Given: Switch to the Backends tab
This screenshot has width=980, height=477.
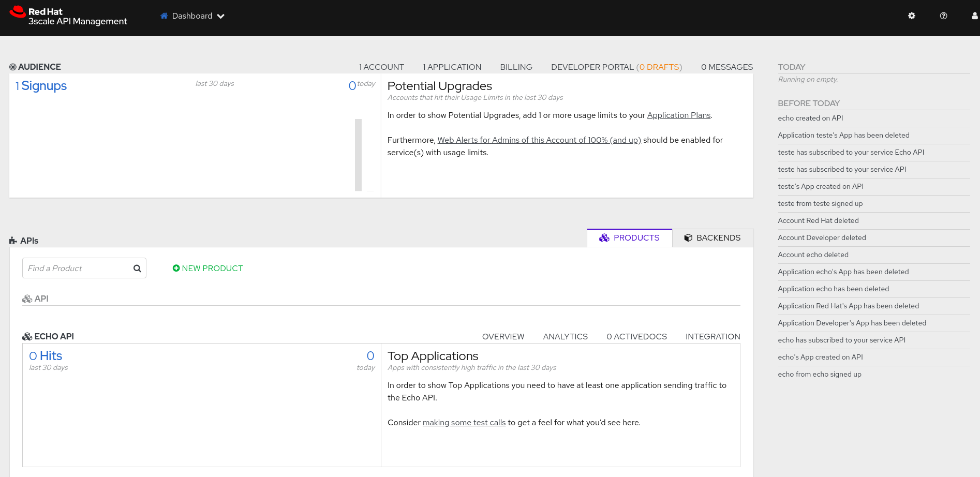Looking at the screenshot, I should pyautogui.click(x=712, y=238).
